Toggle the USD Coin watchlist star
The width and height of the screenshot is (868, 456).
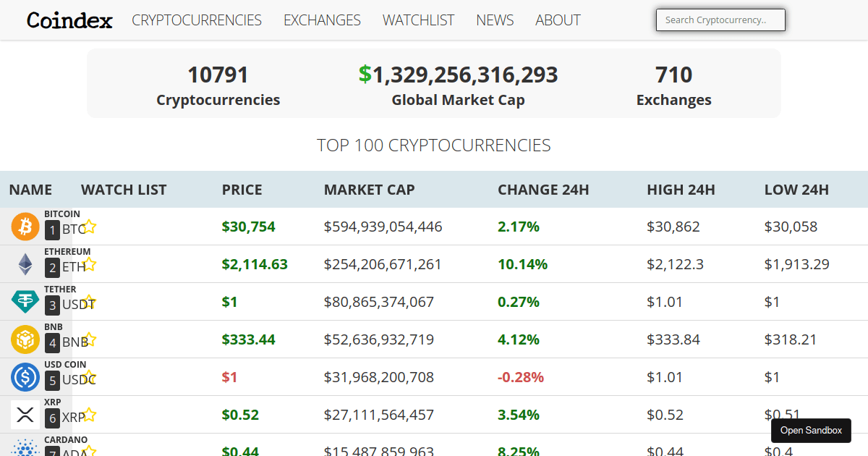click(x=90, y=378)
